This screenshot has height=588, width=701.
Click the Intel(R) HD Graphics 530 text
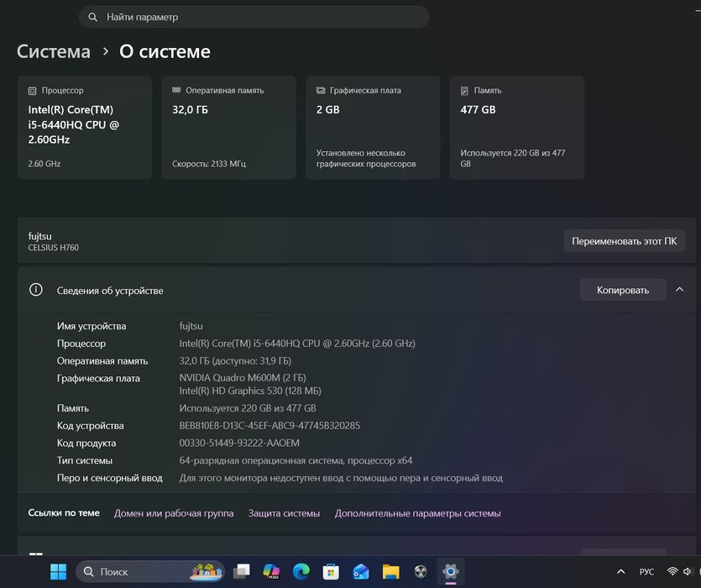[250, 391]
